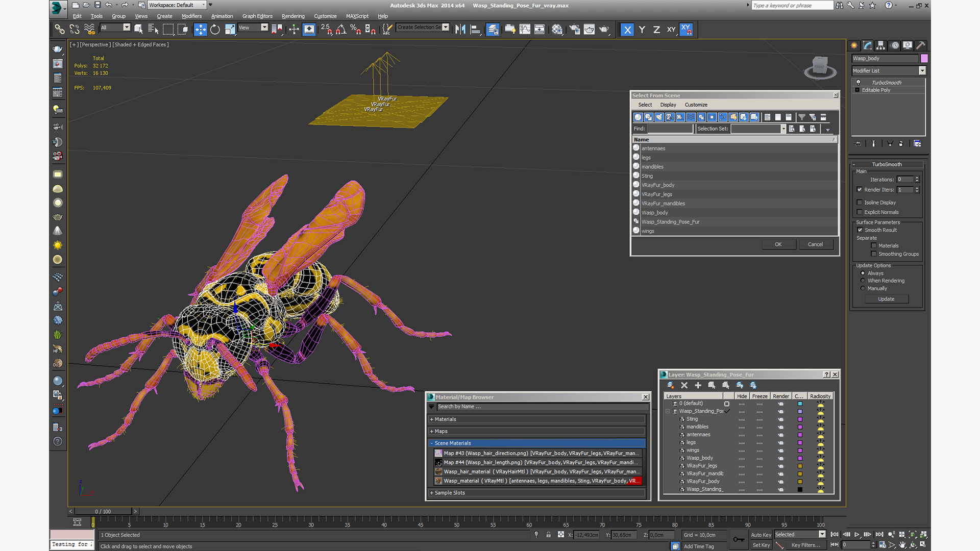
Task: Enable Separate by Materials checkbox
Action: (x=874, y=246)
